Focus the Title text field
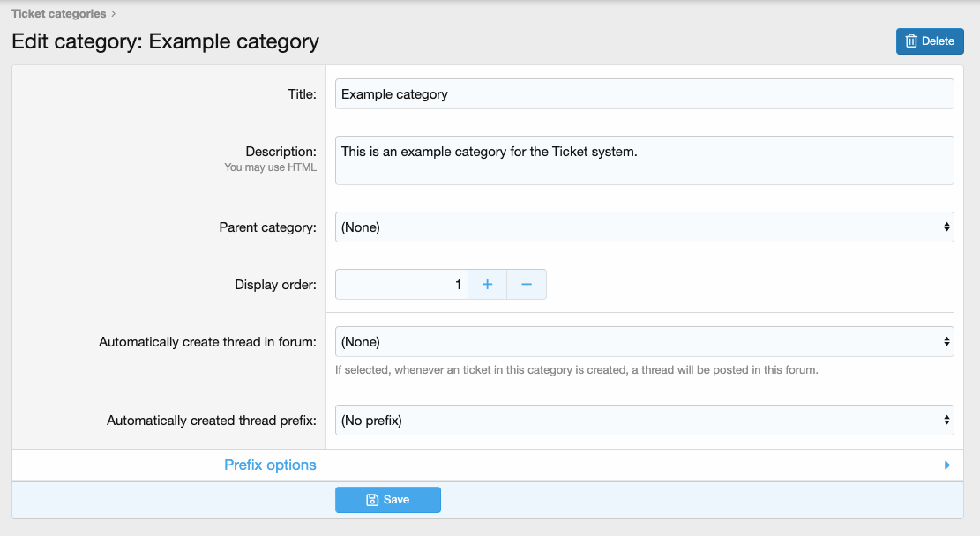The image size is (980, 536). click(644, 94)
